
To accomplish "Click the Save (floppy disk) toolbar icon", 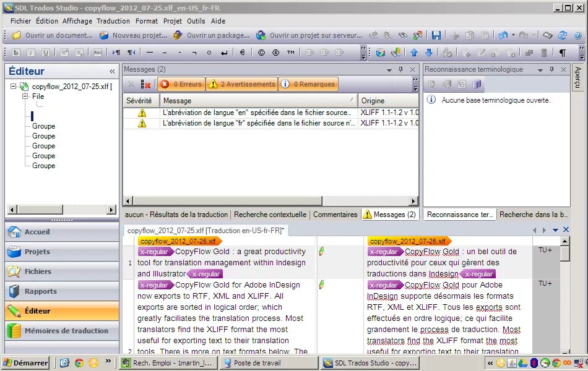I will coord(436,35).
